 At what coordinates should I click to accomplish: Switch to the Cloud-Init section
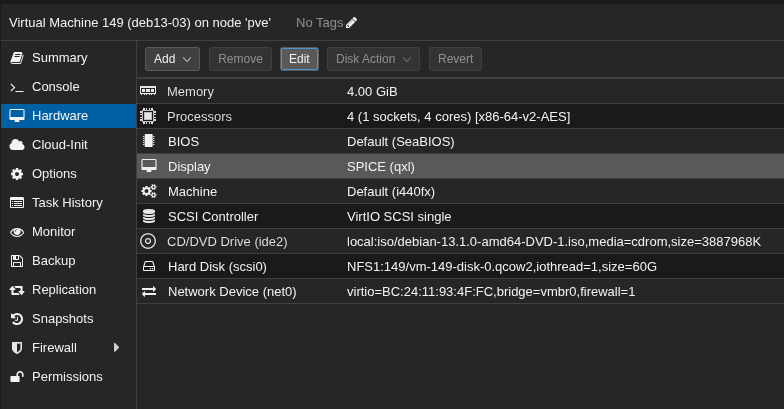coord(59,145)
